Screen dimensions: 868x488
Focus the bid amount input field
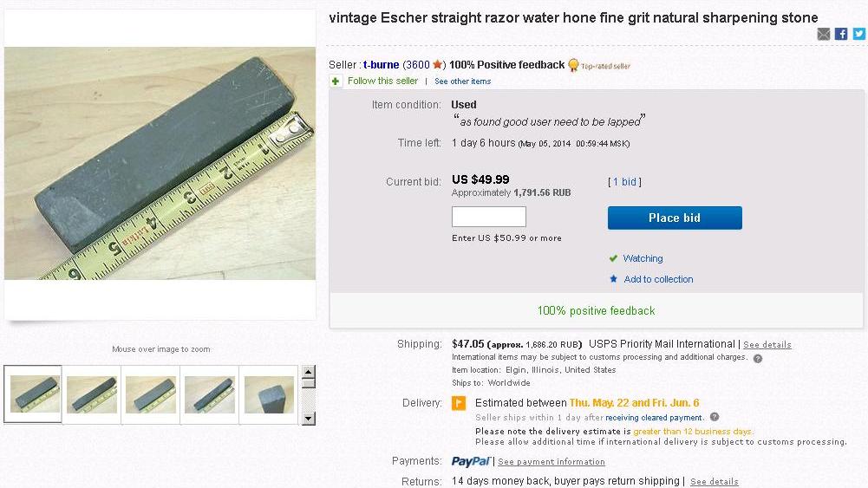tap(489, 217)
